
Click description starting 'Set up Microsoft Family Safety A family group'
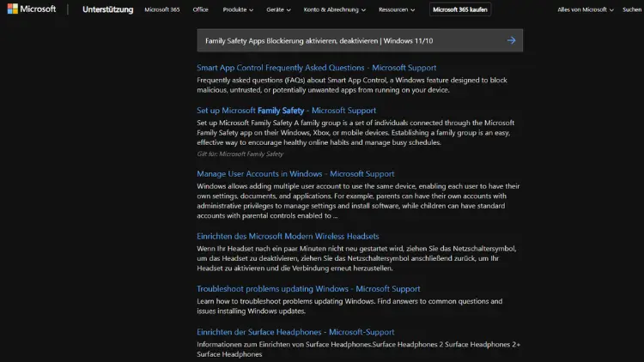[x=355, y=133]
